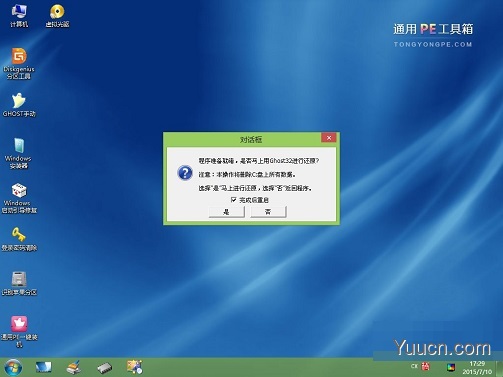Click the 是 (Yes) button
The height and width of the screenshot is (377, 503).
[227, 212]
